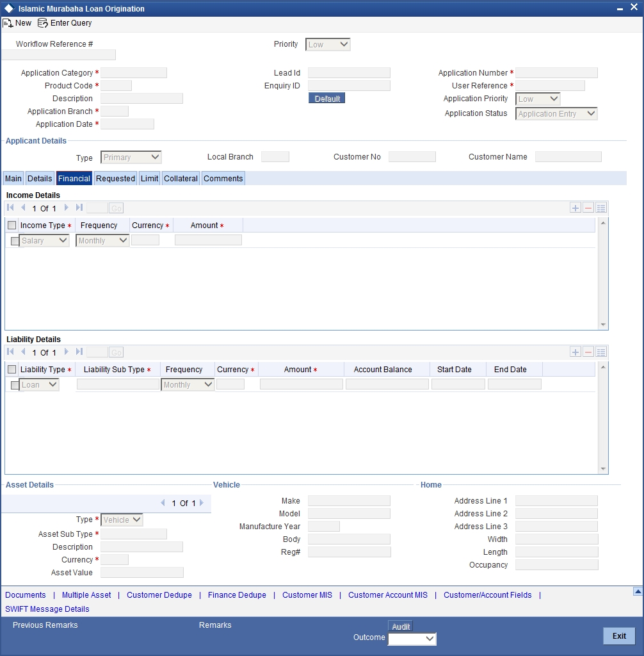Open the Customer Dedupe link
644x656 pixels.
tap(159, 595)
